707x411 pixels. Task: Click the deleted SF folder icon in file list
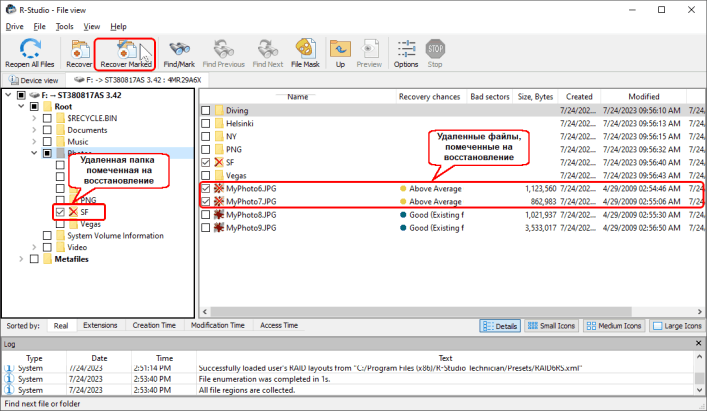[219, 162]
